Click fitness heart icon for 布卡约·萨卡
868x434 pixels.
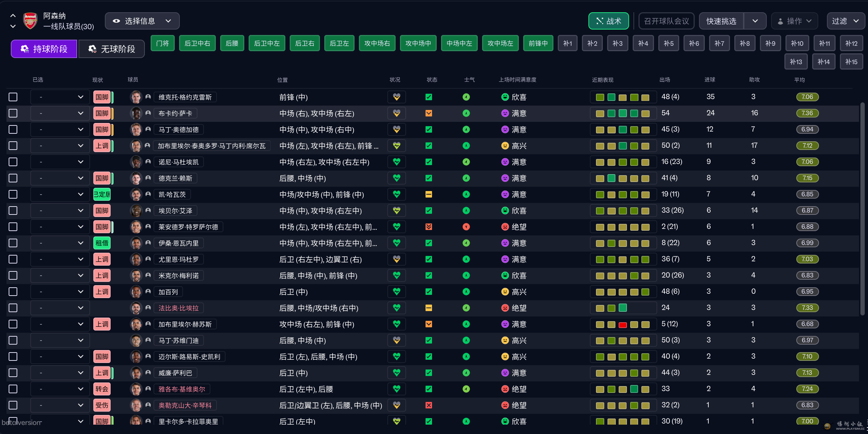[x=396, y=113]
